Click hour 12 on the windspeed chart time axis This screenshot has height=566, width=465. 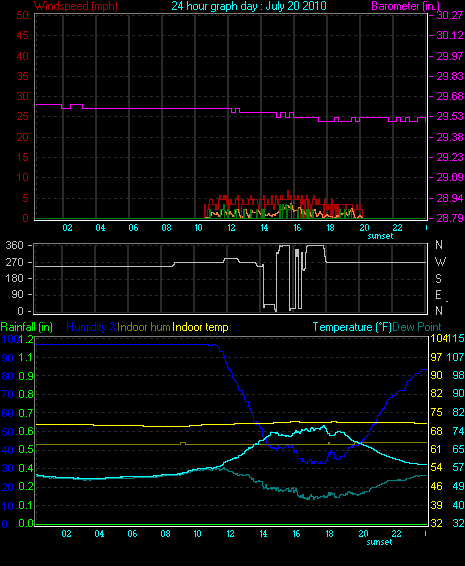(x=231, y=228)
